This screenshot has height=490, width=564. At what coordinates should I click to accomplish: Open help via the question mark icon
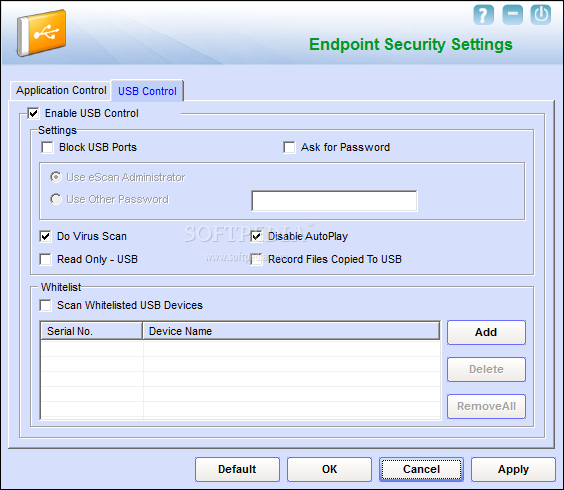tap(483, 15)
